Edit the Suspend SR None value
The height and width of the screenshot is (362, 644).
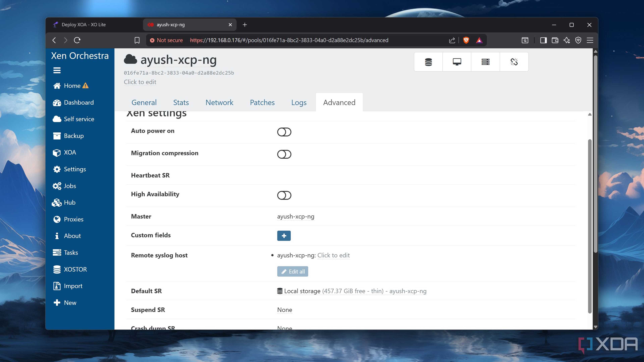pyautogui.click(x=284, y=310)
